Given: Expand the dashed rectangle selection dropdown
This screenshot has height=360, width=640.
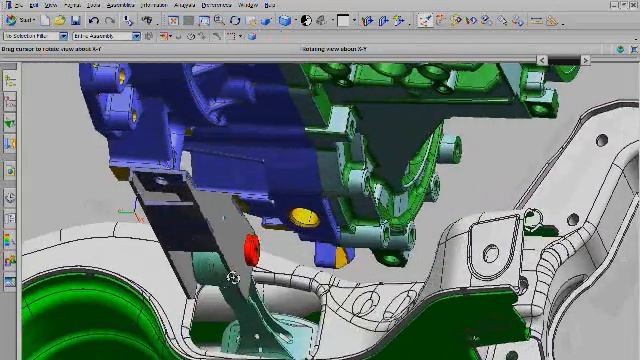Looking at the screenshot, I should coord(240,36).
